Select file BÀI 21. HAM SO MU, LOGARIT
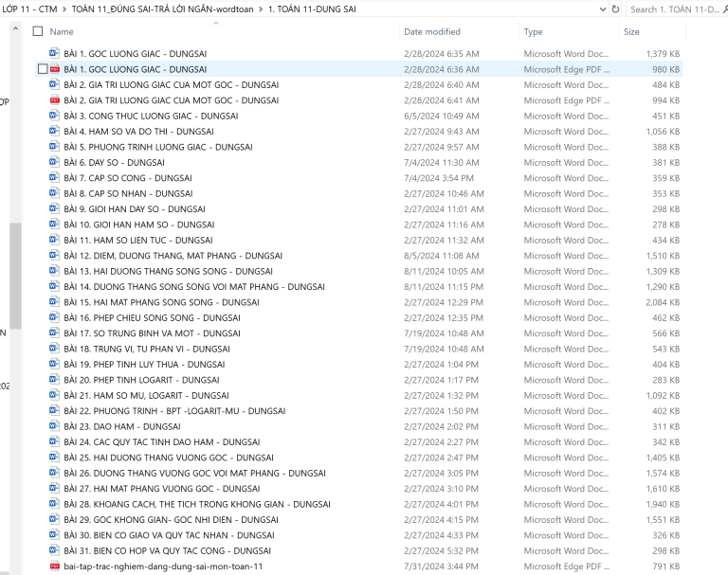 point(146,395)
